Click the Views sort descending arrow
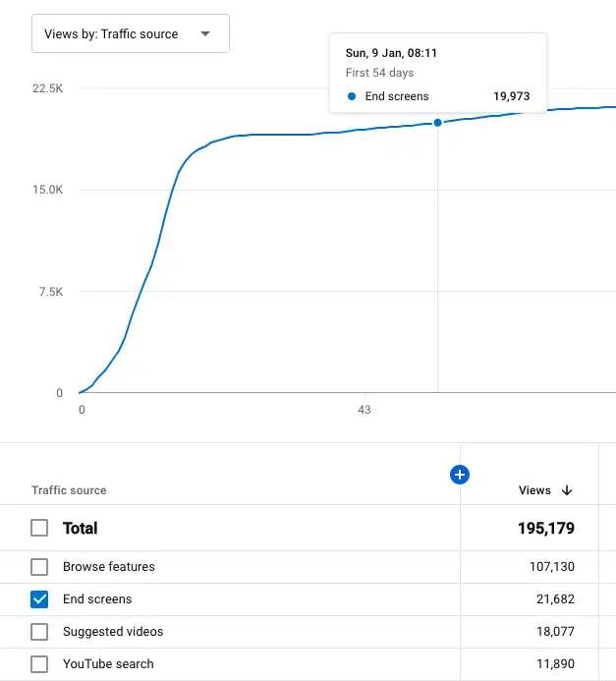This screenshot has height=681, width=616. (x=567, y=490)
